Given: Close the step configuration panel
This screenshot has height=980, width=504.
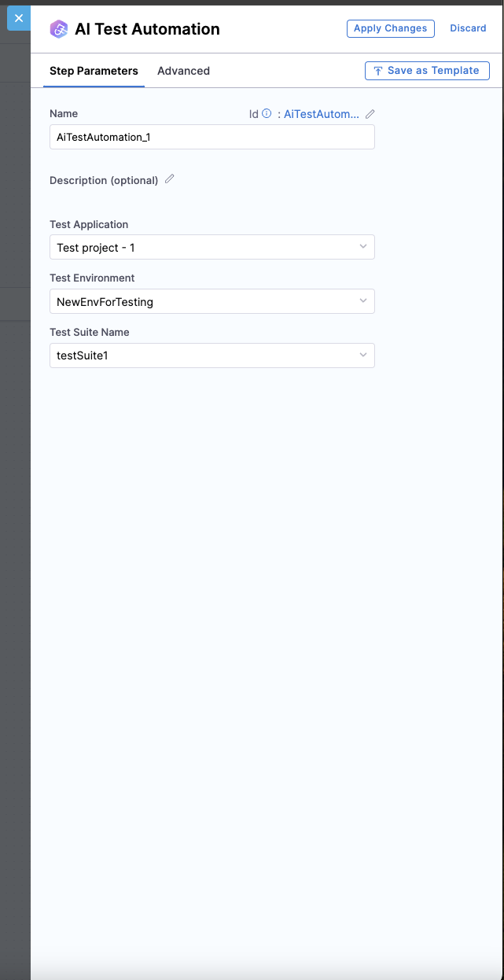Looking at the screenshot, I should pyautogui.click(x=17, y=17).
